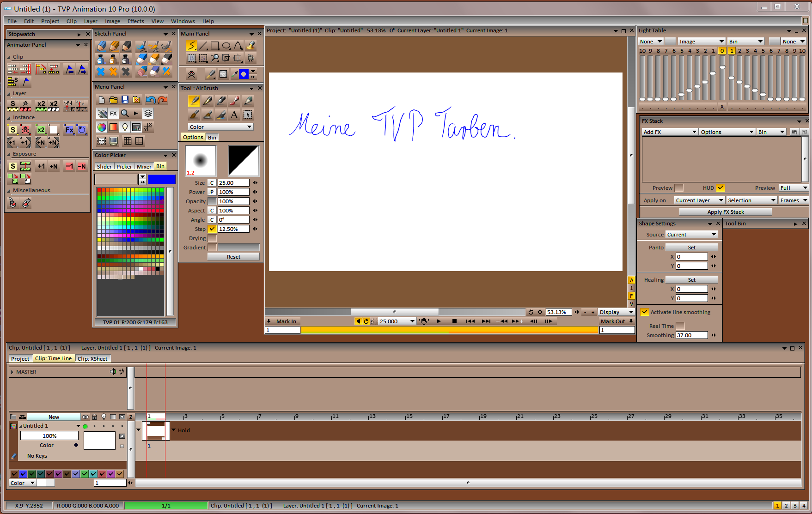Toggle the eye visibility icon in layer header
812x514 pixels.
(85, 417)
